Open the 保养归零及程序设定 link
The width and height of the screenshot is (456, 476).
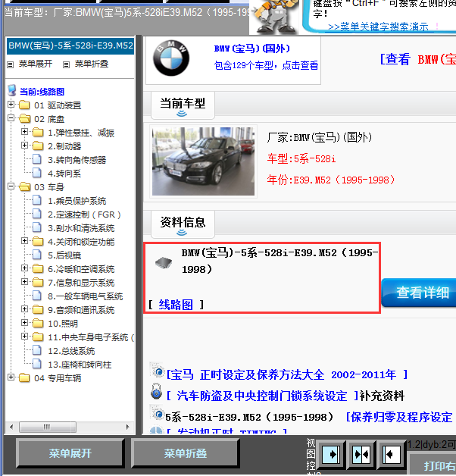[399, 417]
